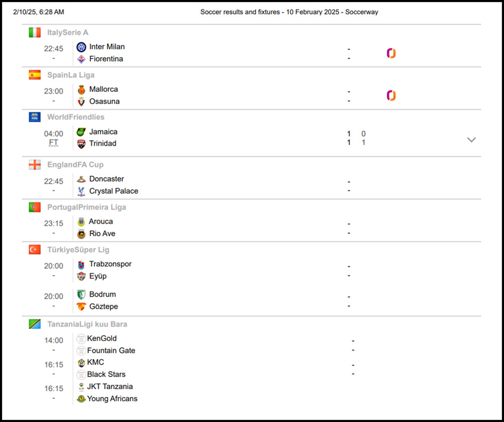This screenshot has width=504, height=422.
Task: Open the Primeira Liga competition link
Action: 102,207
